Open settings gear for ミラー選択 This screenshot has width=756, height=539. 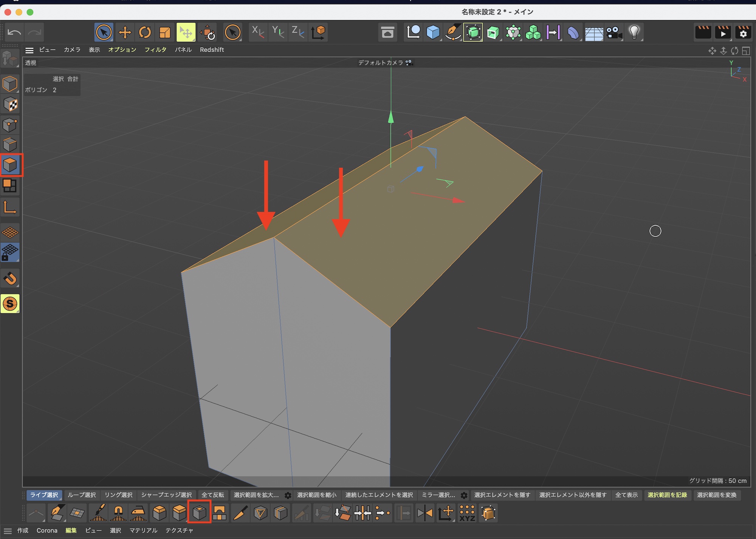point(464,495)
